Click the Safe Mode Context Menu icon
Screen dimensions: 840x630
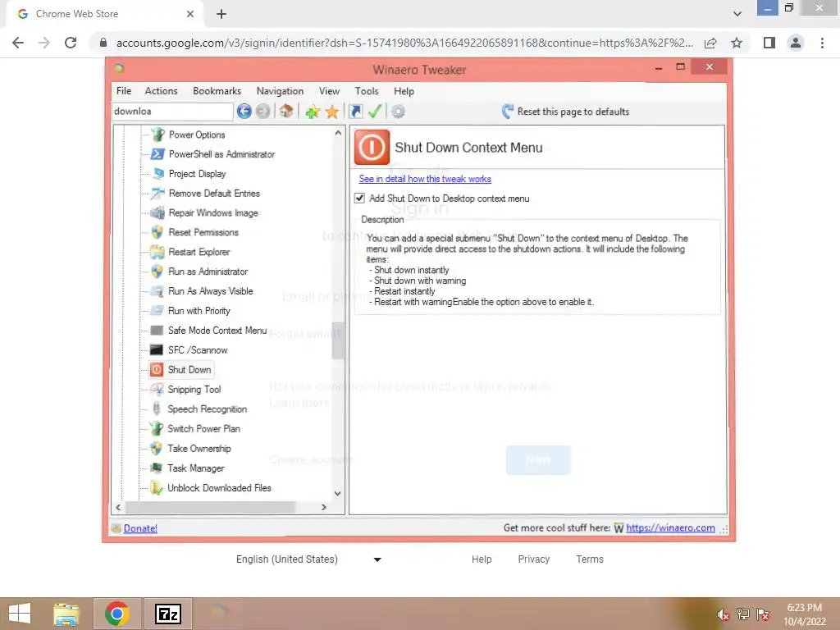point(157,330)
